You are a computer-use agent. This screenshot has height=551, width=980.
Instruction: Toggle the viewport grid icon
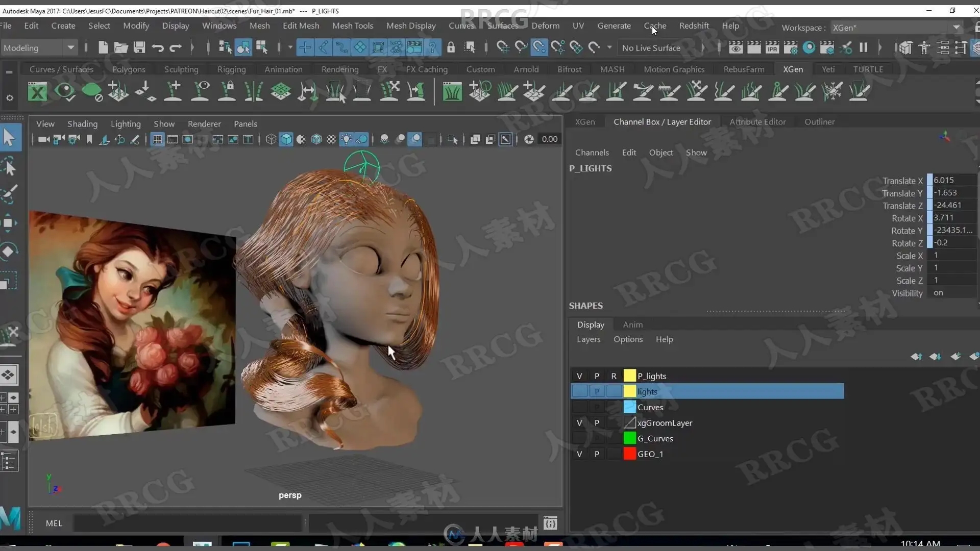coord(157,139)
